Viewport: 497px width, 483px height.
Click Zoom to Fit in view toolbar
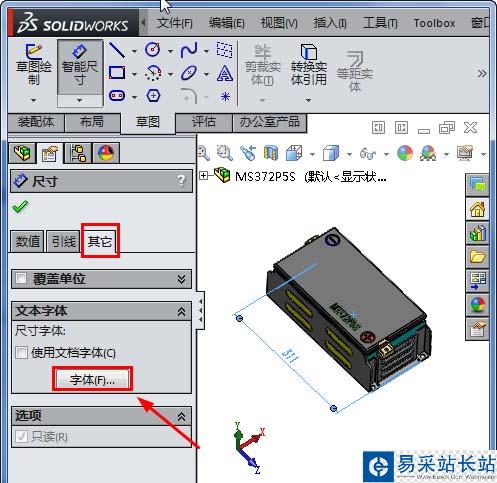[203, 153]
